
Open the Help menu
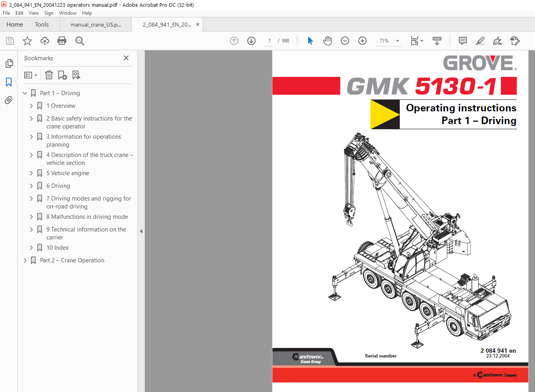[87, 13]
